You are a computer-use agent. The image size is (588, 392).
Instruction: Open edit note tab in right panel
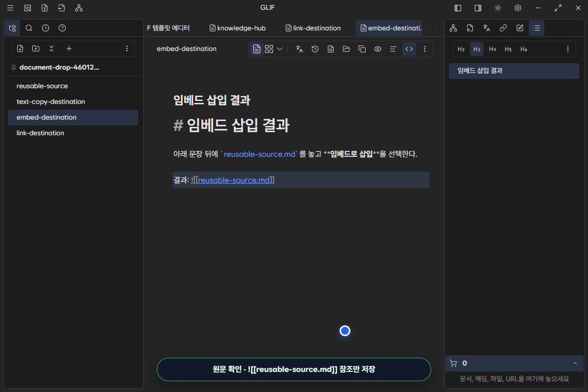pyautogui.click(x=520, y=28)
